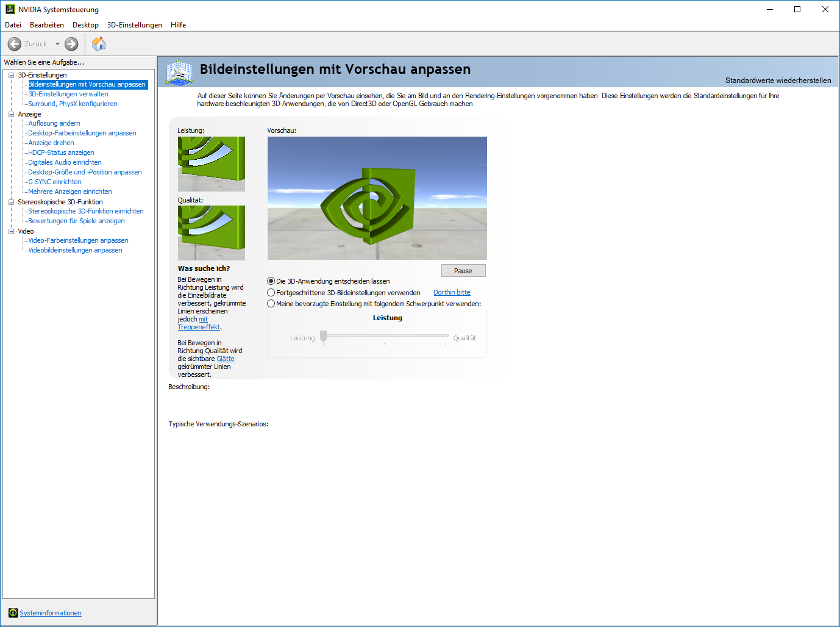Open Video-Farbeinstellungen anpassen
The height and width of the screenshot is (627, 840).
pyautogui.click(x=78, y=240)
